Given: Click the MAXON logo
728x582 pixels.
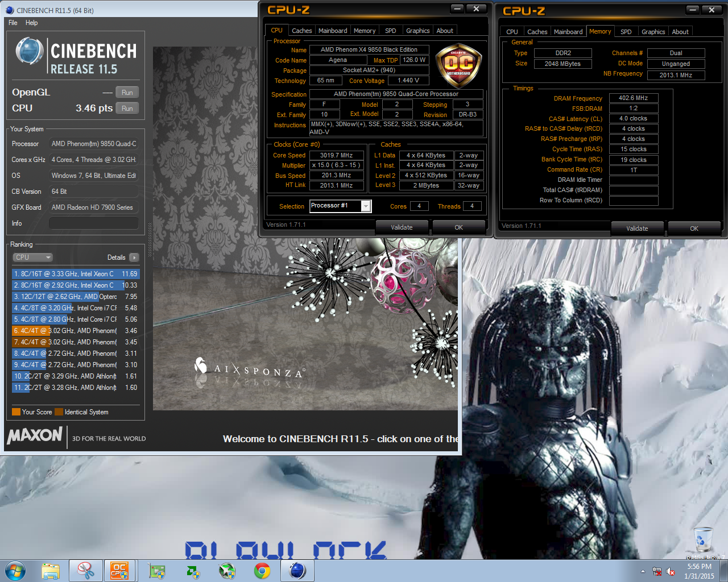Looking at the screenshot, I should tap(35, 435).
